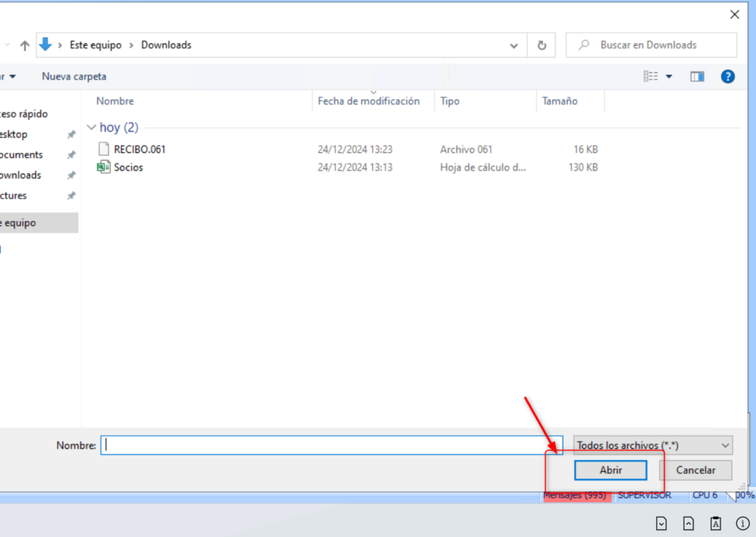Viewport: 756px width, 537px height.
Task: Click the change view layout icon
Action: pos(650,76)
